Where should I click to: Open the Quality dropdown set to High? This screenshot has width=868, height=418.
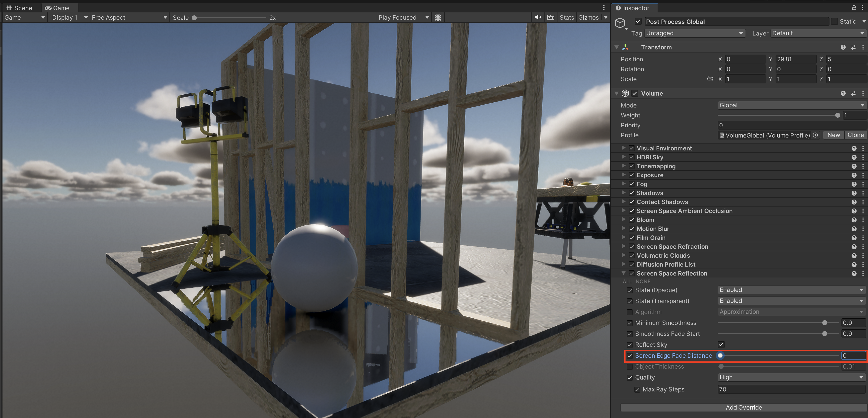(791, 378)
